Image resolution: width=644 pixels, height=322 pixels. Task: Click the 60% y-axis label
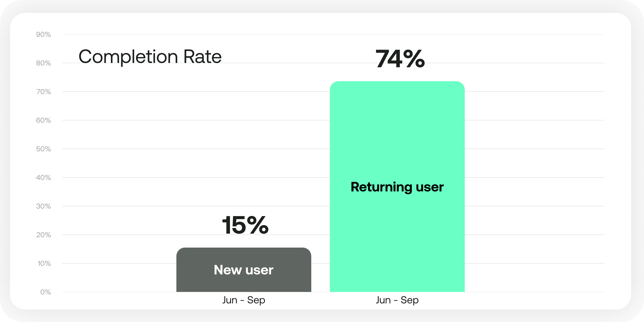coord(43,121)
